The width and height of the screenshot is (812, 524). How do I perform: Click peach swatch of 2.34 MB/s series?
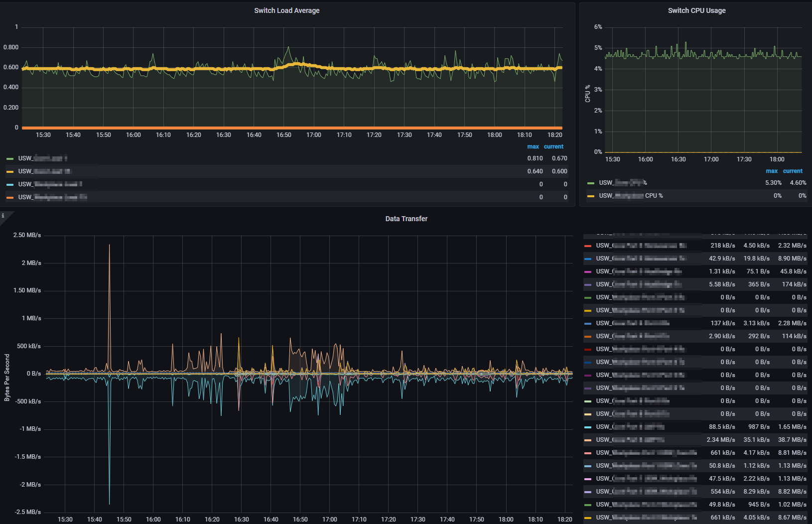click(588, 440)
